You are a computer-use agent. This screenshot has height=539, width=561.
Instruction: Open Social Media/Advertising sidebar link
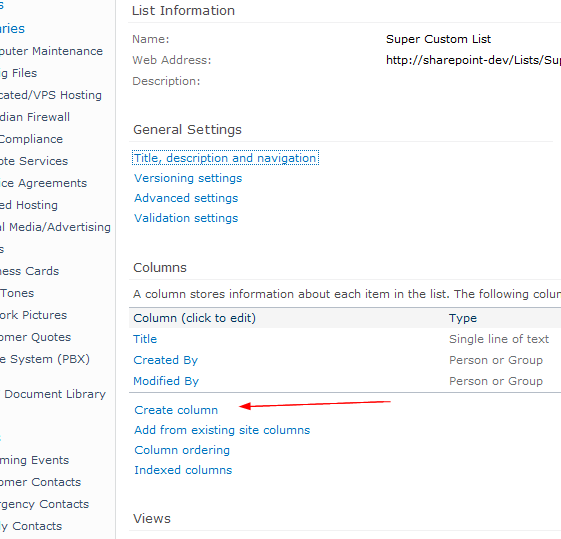(x=55, y=227)
